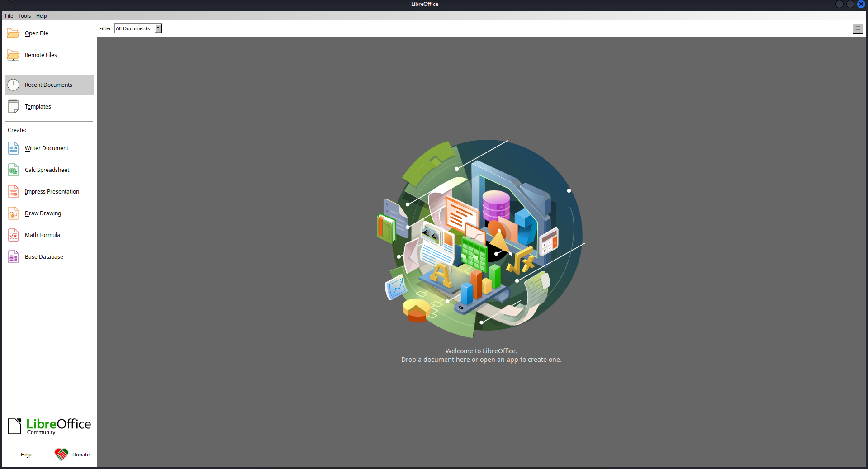The width and height of the screenshot is (868, 469).
Task: Click the LibreOffice Community logo
Action: 49,426
